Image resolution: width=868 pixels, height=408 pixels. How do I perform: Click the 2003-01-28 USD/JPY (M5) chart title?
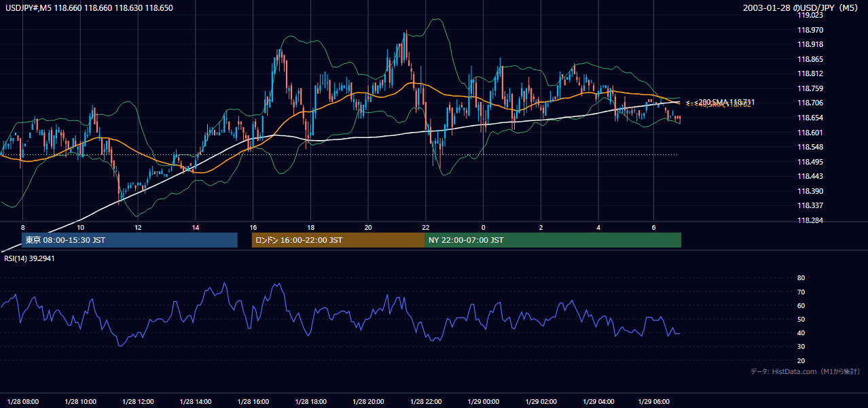[x=801, y=7]
